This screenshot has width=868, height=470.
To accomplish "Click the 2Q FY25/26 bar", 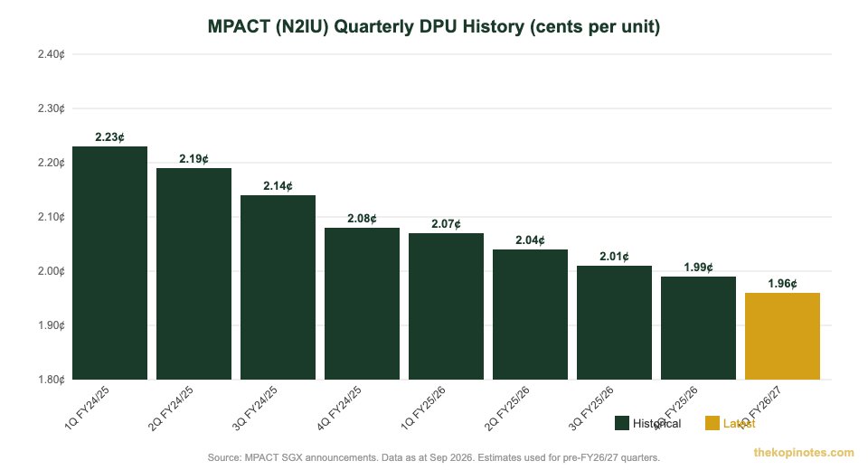I will [531, 315].
